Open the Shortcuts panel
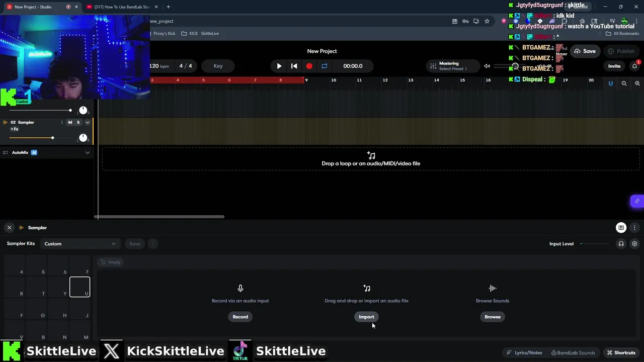This screenshot has height=362, width=644. pyautogui.click(x=622, y=352)
